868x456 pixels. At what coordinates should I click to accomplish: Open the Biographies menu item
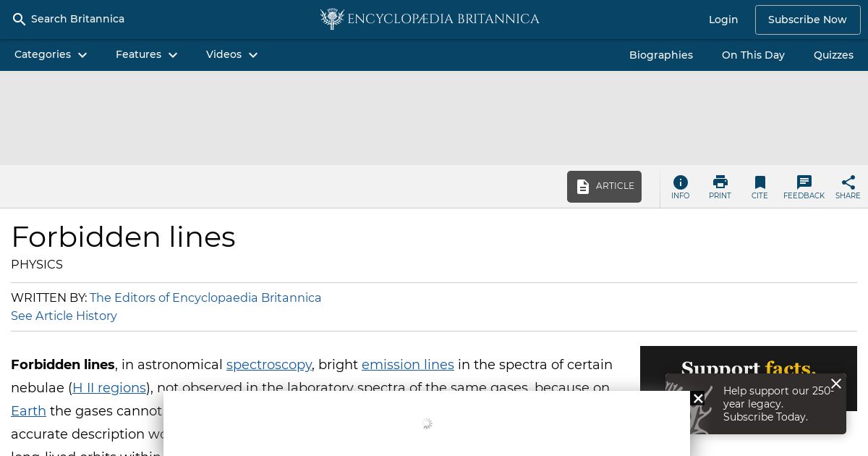[x=661, y=55]
